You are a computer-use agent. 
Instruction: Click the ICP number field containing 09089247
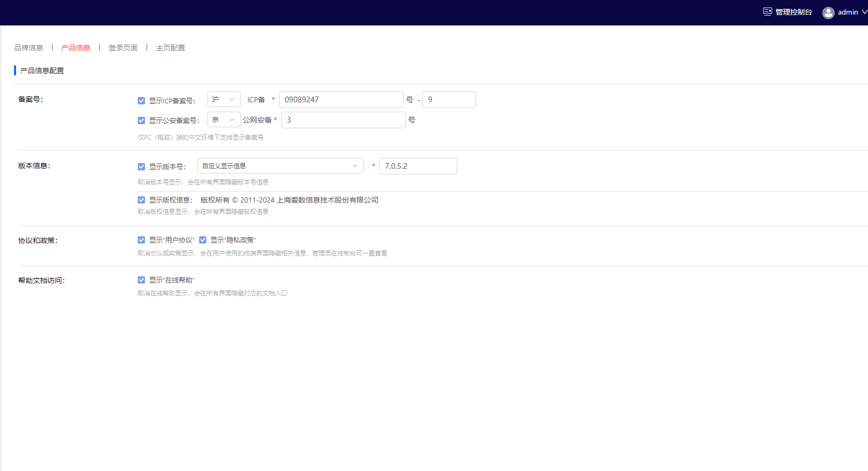pyautogui.click(x=341, y=99)
